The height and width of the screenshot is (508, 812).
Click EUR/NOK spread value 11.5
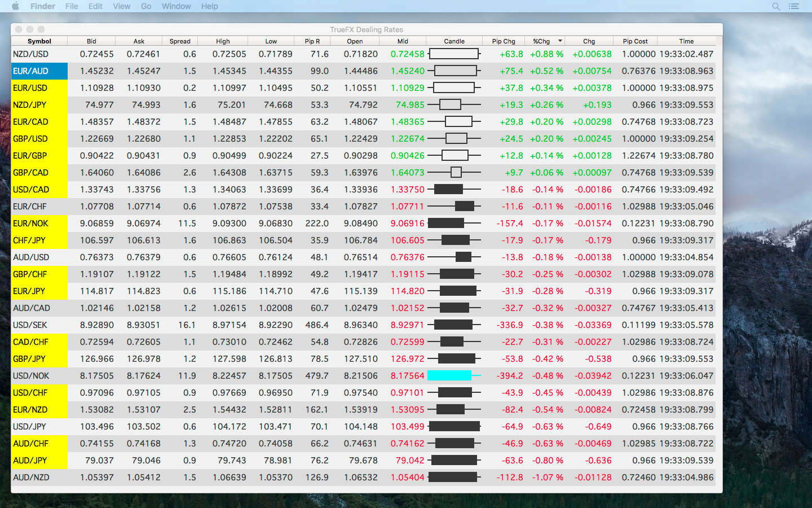click(x=187, y=224)
